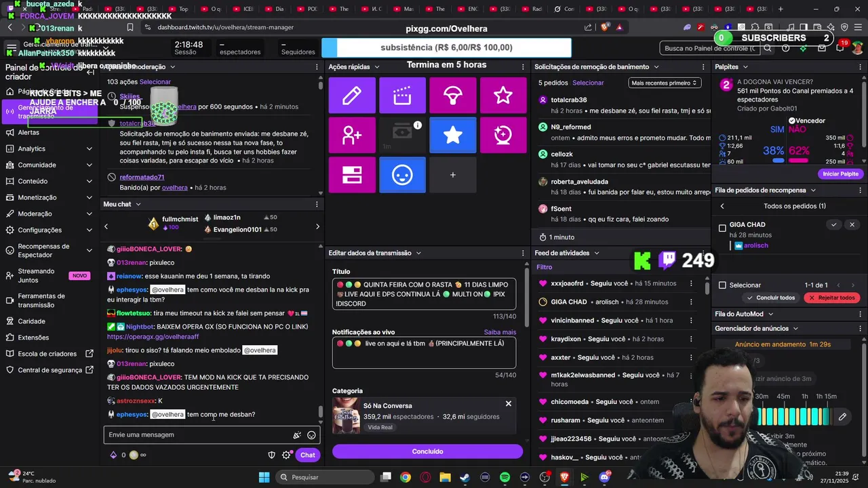Open the Mais recentes primeiro sort dropdown

coord(664,83)
